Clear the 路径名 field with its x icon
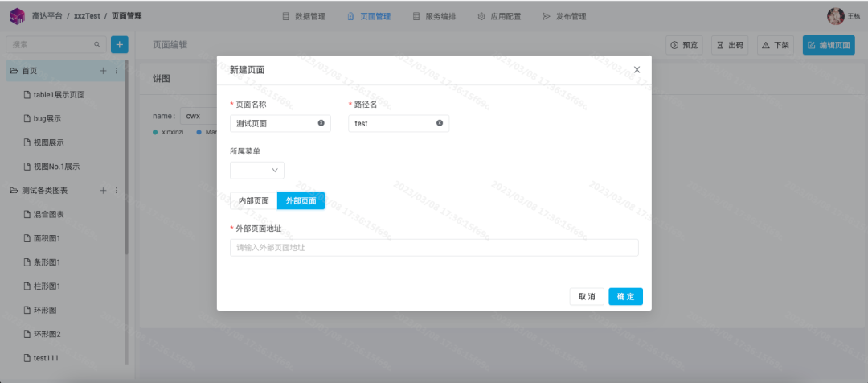This screenshot has height=383, width=868. [x=440, y=123]
